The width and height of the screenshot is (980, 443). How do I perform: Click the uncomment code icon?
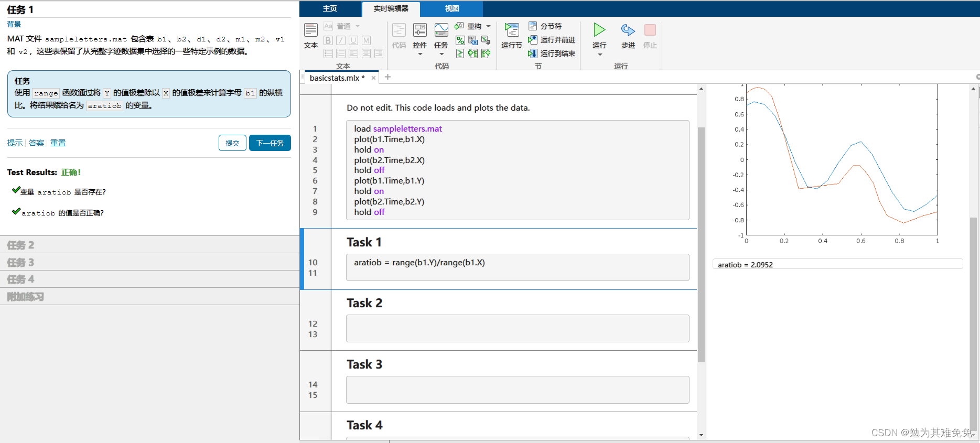click(473, 40)
